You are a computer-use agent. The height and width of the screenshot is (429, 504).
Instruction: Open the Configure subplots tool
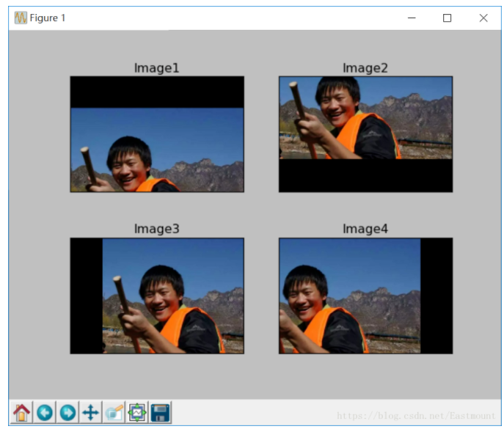point(137,412)
